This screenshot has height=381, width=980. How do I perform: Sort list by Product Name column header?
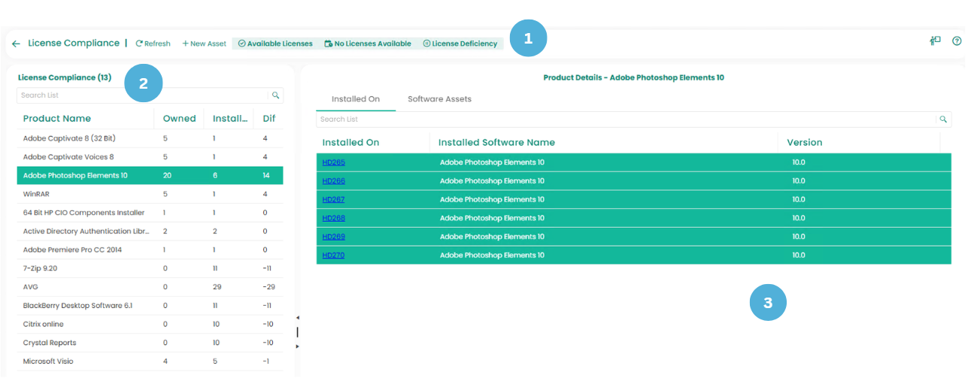(x=57, y=119)
